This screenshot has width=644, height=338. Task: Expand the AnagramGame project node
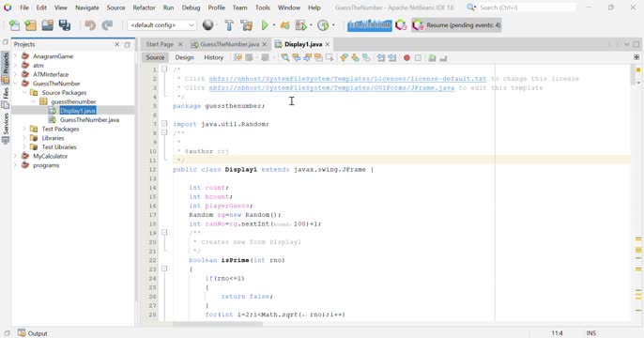(16, 56)
